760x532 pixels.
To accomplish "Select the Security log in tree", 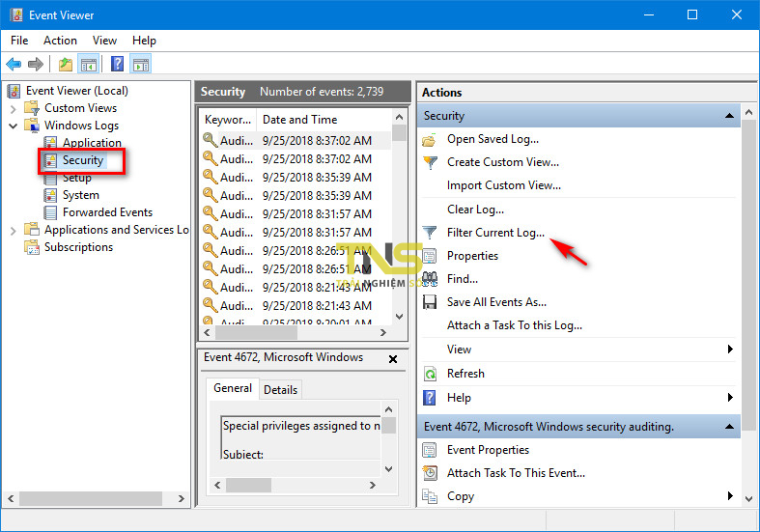I will [x=83, y=160].
